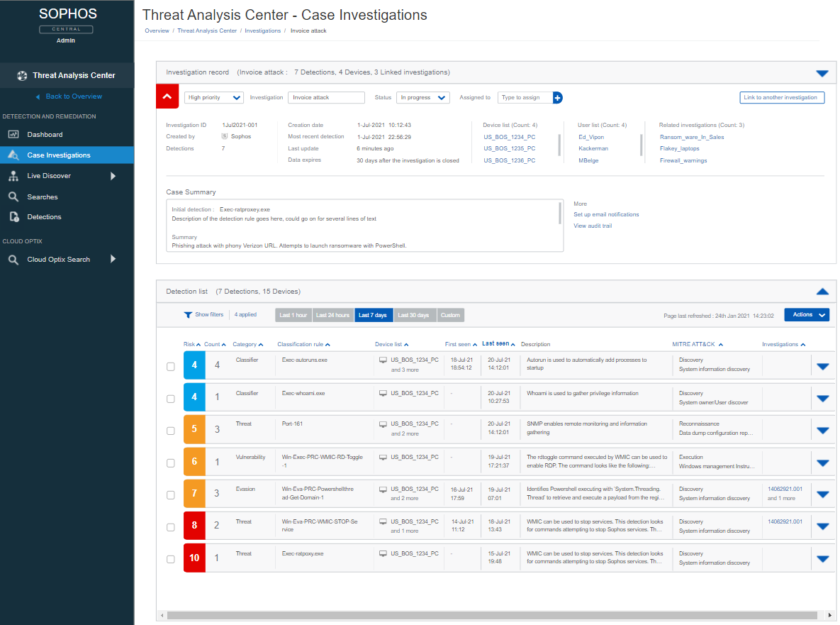The width and height of the screenshot is (840, 625).
Task: Sort by MITRE ATT&CK column header
Action: point(698,345)
